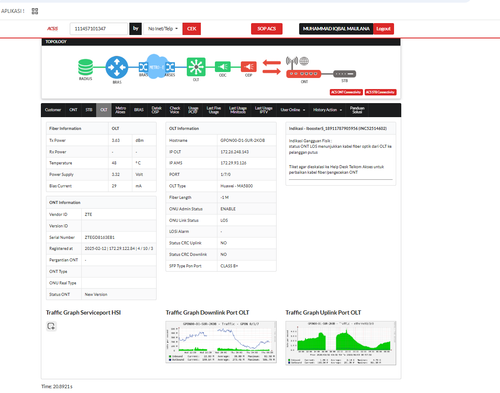Screen dimensions: 500x393
Task: Open the Traffic Graph Uplink Port OLT thumbnail
Action: [341, 343]
